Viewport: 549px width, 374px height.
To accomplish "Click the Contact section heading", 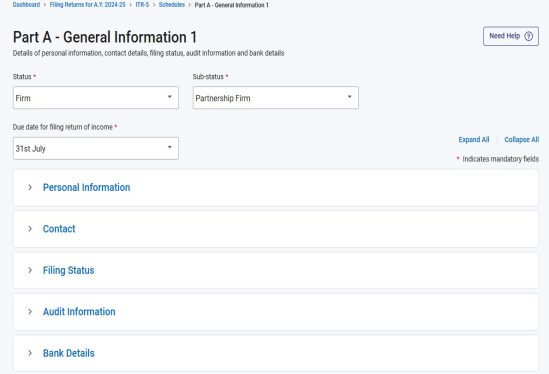I will click(59, 229).
